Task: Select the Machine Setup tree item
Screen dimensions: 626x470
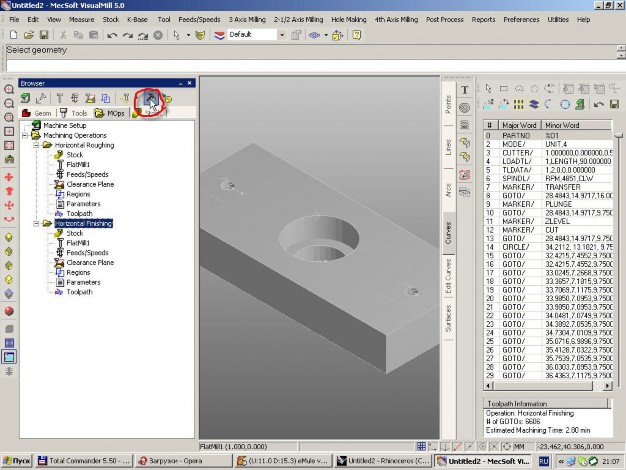Action: [64, 125]
